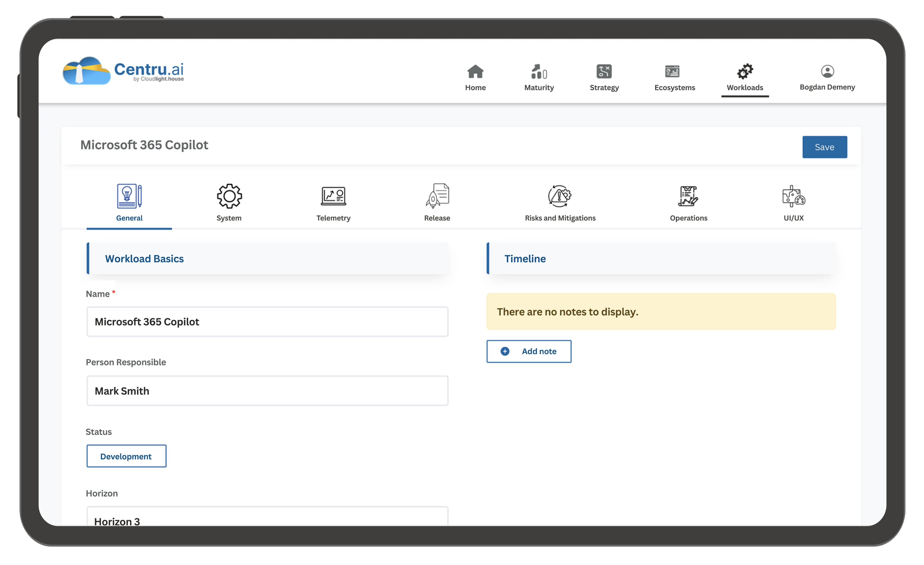Open the Maturity navigation label
Viewport: 924px width, 565px height.
(539, 88)
